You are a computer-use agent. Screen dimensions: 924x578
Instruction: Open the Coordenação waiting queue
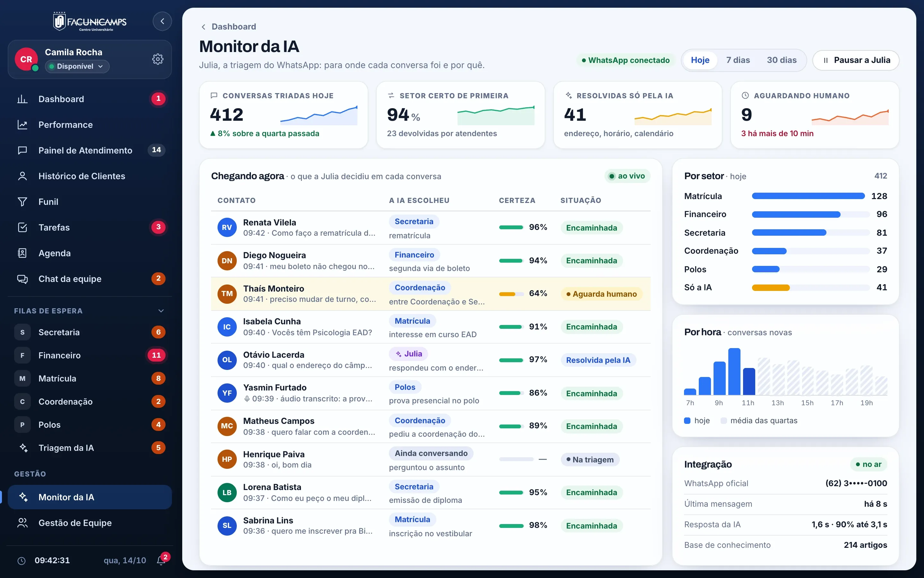90,401
